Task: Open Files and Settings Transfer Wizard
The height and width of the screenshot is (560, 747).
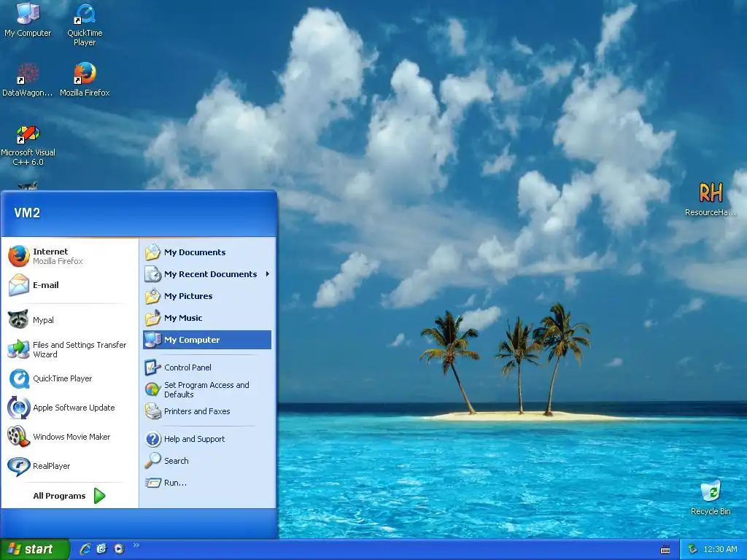Action: click(x=69, y=349)
